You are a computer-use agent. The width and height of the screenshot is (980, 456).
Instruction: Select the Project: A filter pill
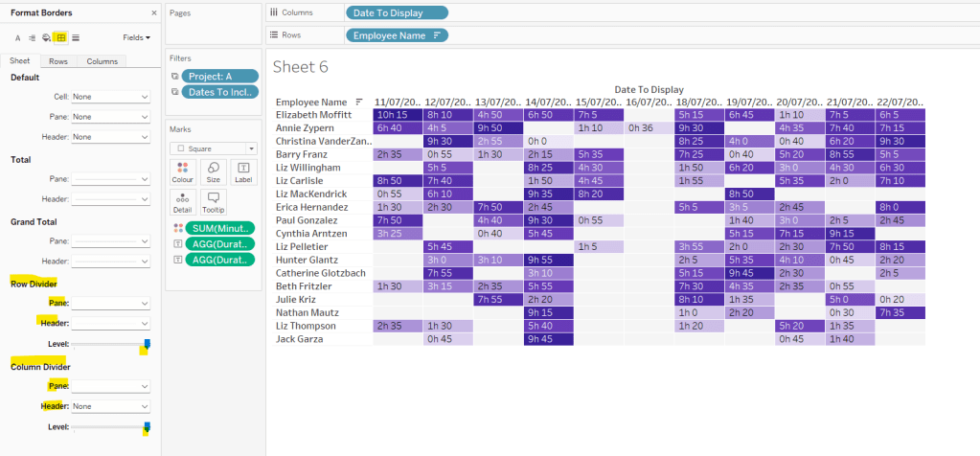[219, 76]
